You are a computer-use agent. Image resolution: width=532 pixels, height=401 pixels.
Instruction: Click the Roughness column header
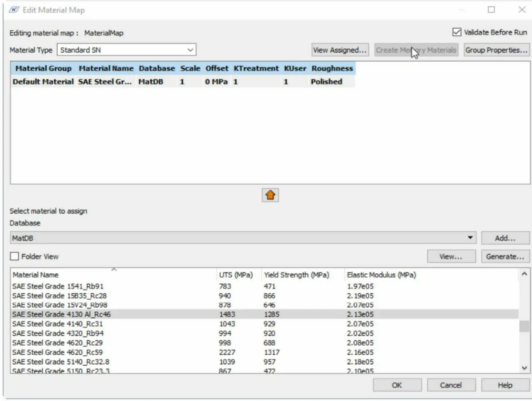pyautogui.click(x=332, y=68)
